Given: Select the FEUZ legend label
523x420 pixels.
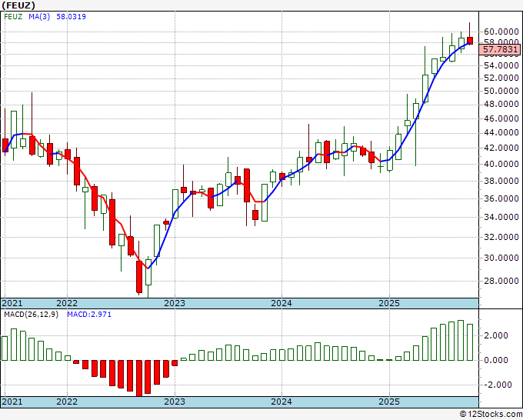Looking at the screenshot, I should 13,16.
